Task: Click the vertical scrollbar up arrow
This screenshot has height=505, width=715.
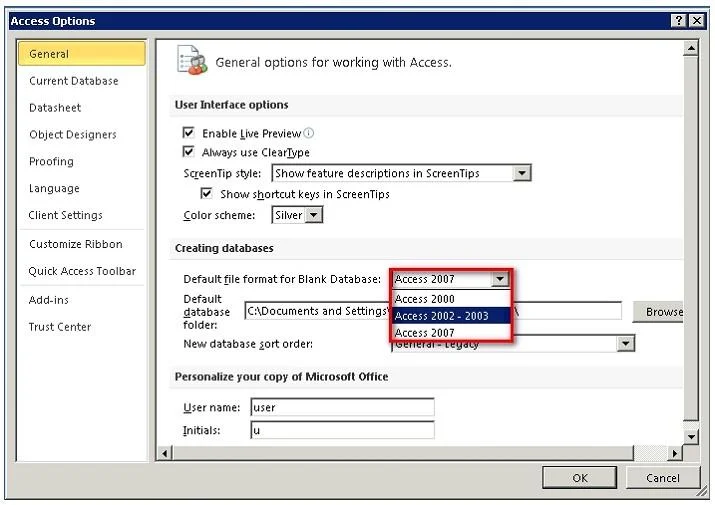Action: [691, 48]
